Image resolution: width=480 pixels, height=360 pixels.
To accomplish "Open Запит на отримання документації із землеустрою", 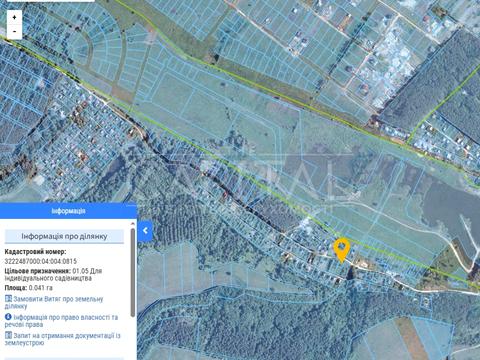I will click(63, 339).
